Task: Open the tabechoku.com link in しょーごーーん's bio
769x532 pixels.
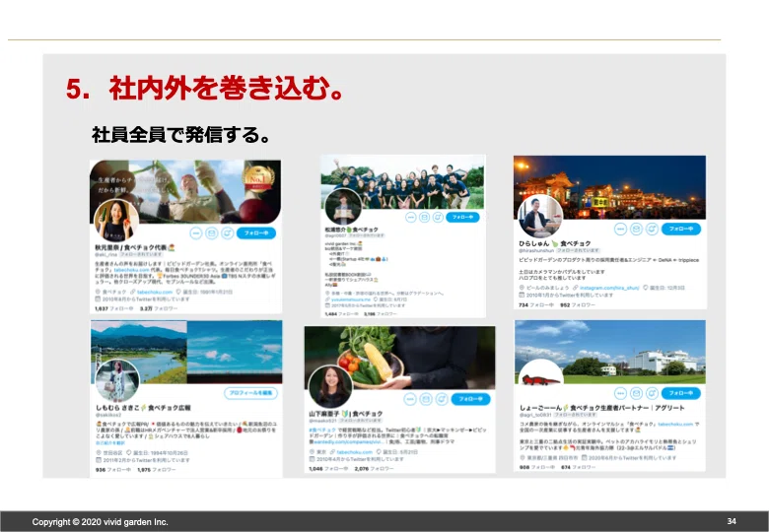Action: click(x=675, y=425)
